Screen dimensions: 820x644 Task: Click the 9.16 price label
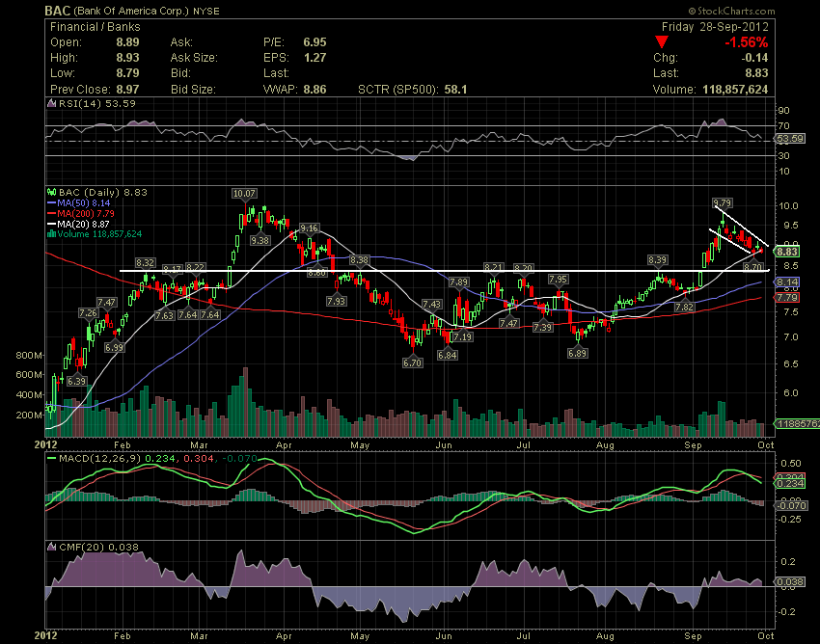309,228
